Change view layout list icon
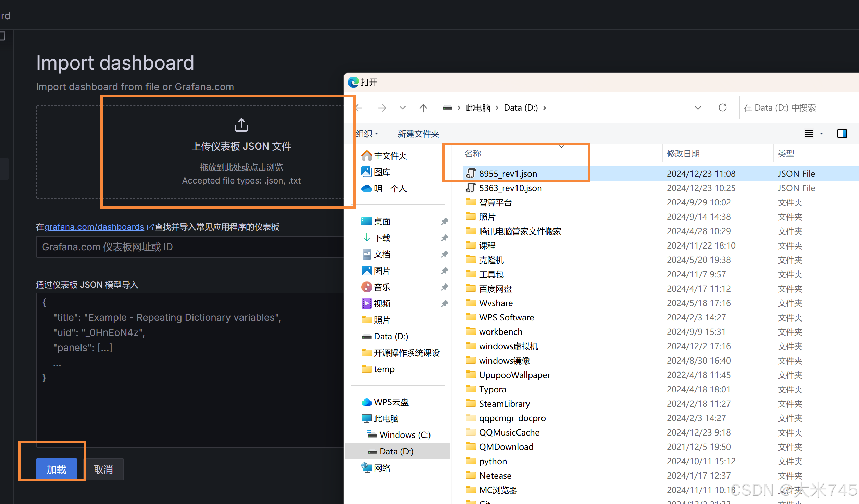This screenshot has height=504, width=859. pyautogui.click(x=809, y=134)
